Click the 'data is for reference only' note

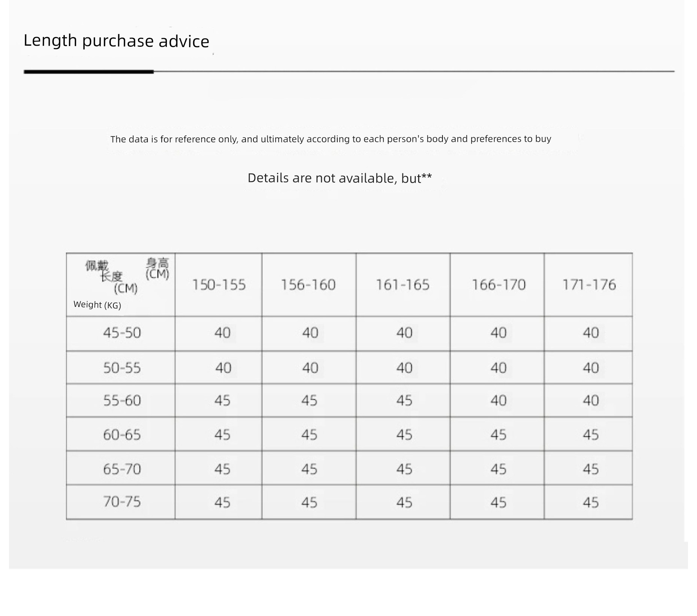[331, 139]
